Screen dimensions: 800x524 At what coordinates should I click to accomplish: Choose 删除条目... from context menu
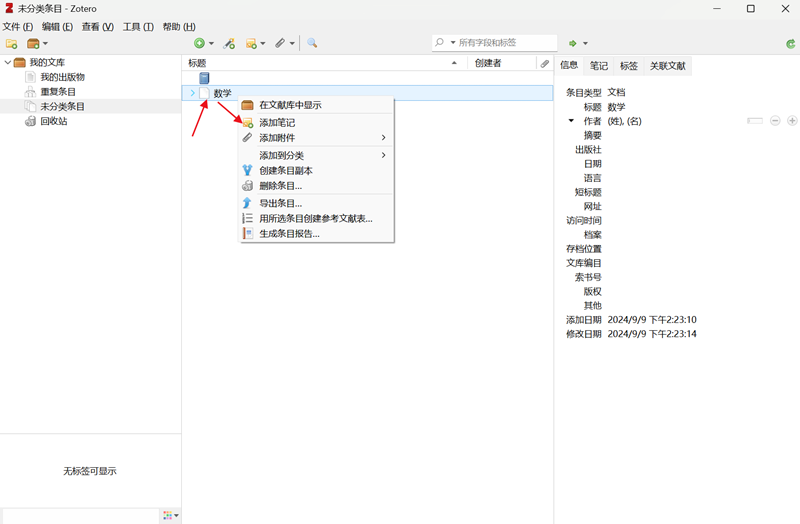click(316, 186)
